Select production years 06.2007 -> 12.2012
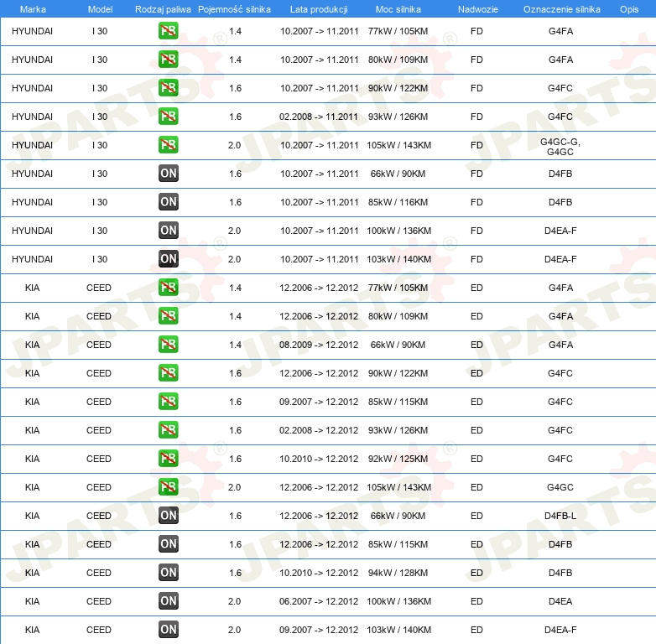 click(x=319, y=601)
